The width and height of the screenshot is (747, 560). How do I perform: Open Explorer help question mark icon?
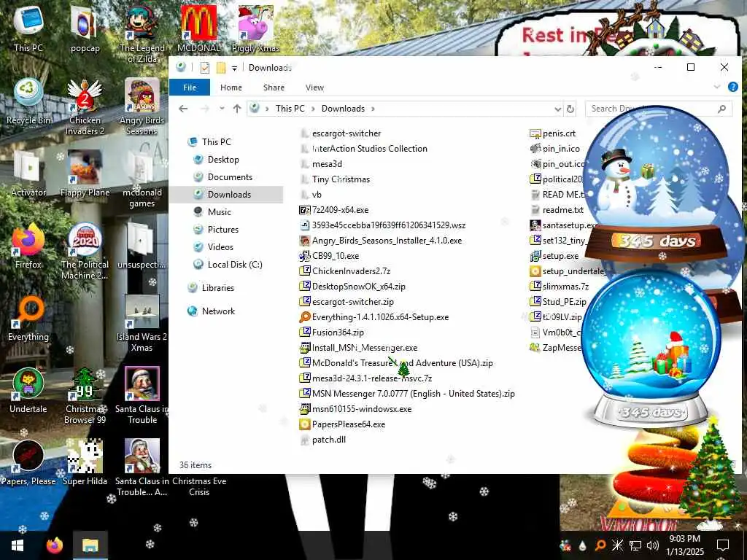(x=732, y=87)
